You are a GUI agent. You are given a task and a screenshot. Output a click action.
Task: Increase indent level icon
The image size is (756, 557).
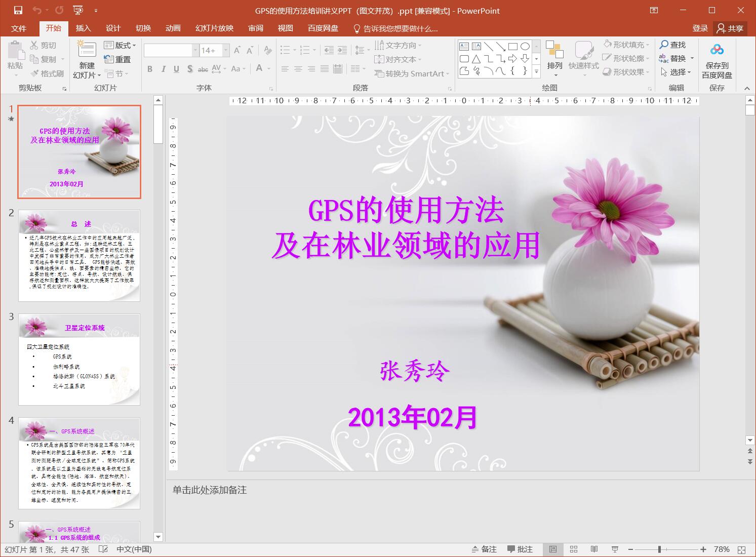pos(342,50)
